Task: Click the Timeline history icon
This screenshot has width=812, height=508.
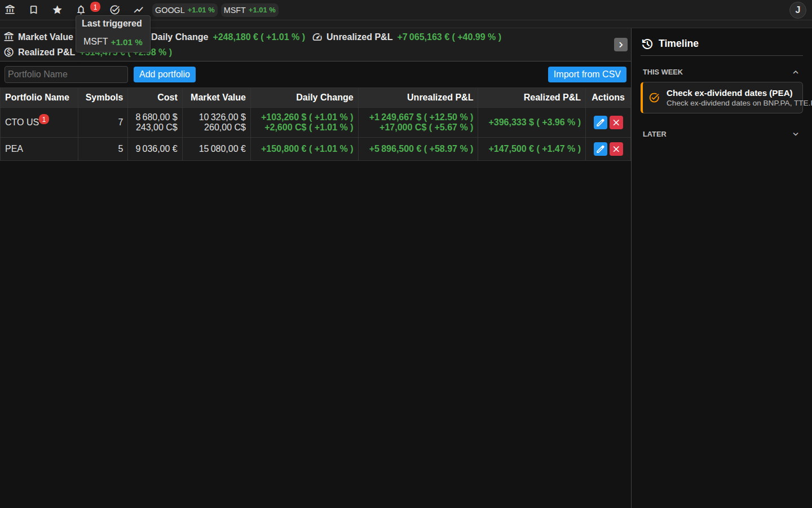Action: (x=647, y=43)
